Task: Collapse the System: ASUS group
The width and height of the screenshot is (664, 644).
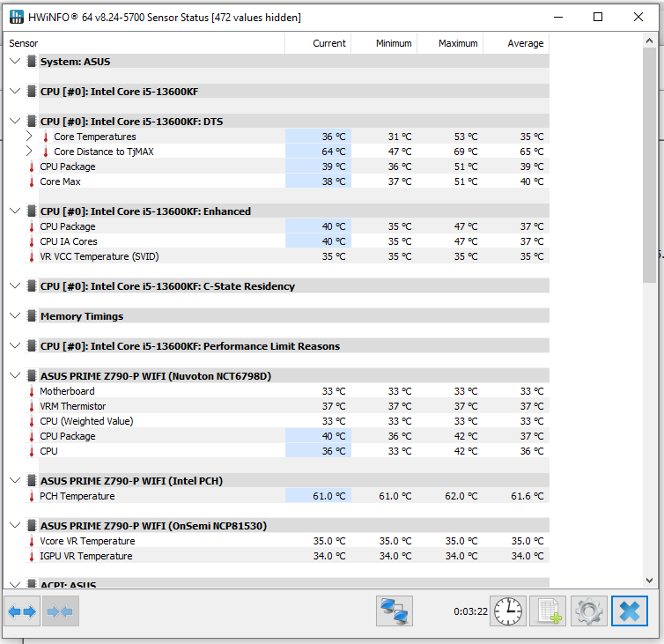Action: pos(15,61)
